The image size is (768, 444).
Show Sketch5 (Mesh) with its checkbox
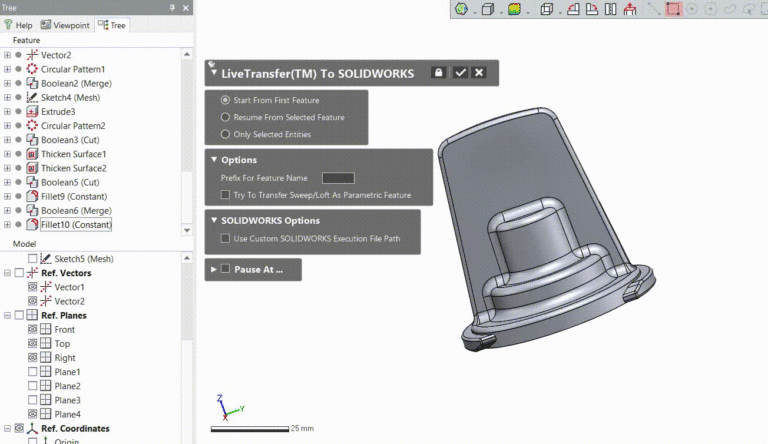[32, 258]
